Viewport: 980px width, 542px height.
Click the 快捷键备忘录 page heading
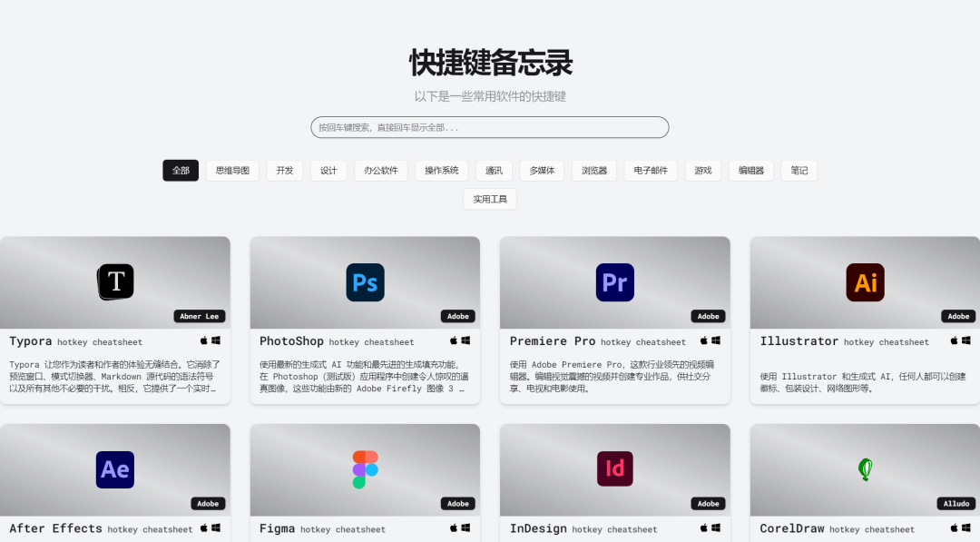tap(491, 63)
